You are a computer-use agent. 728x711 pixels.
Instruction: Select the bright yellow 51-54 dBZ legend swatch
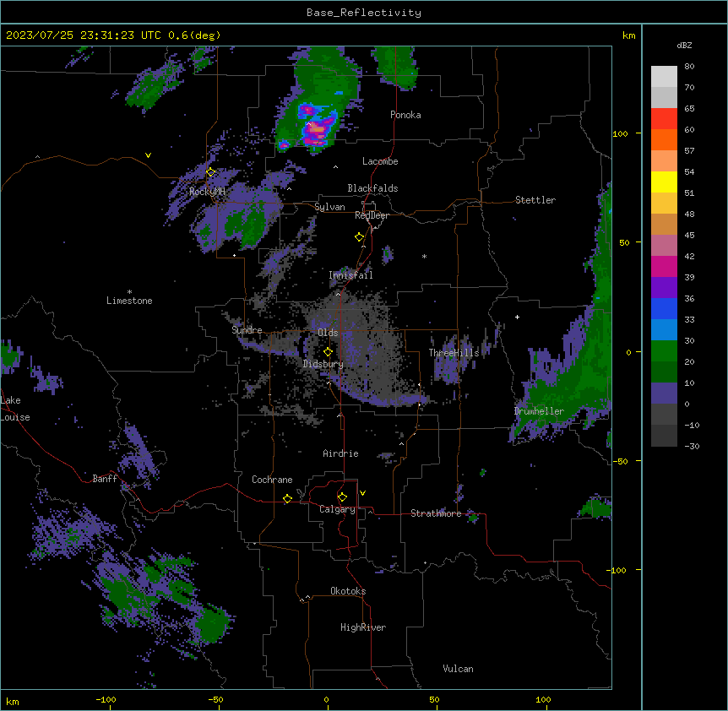click(x=664, y=182)
